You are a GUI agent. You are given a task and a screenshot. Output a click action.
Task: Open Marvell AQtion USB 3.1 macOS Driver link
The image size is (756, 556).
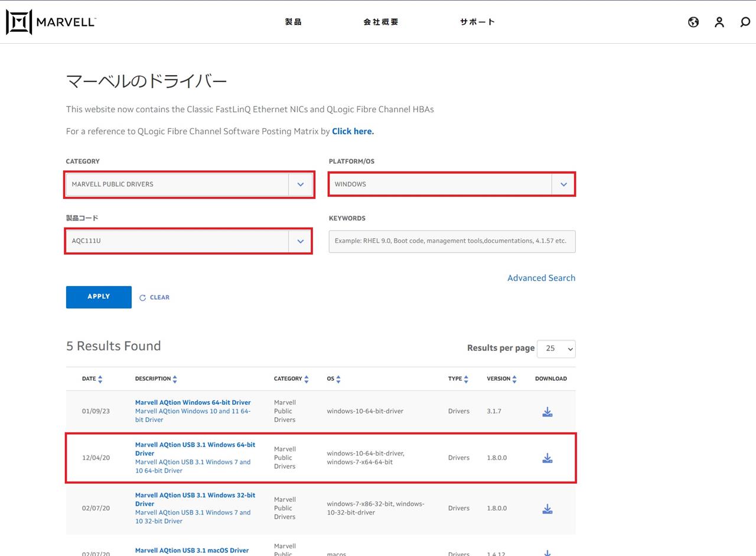[192, 550]
